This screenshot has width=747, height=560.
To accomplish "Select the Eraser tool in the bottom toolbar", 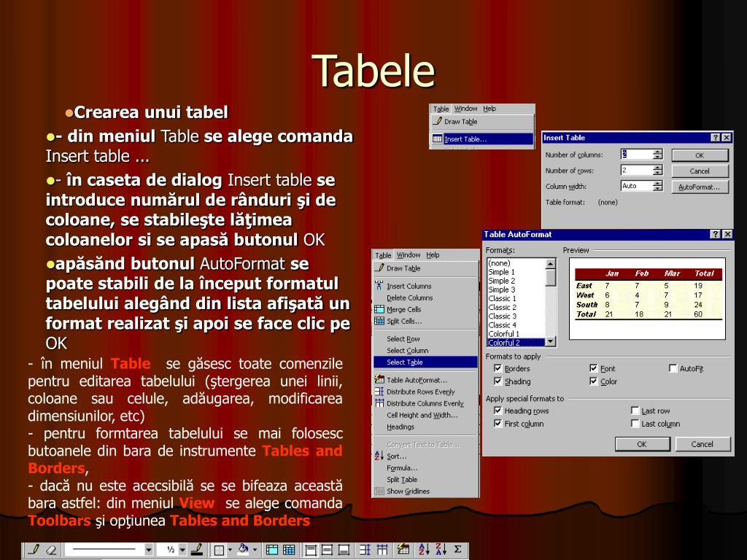I will pyautogui.click(x=51, y=550).
